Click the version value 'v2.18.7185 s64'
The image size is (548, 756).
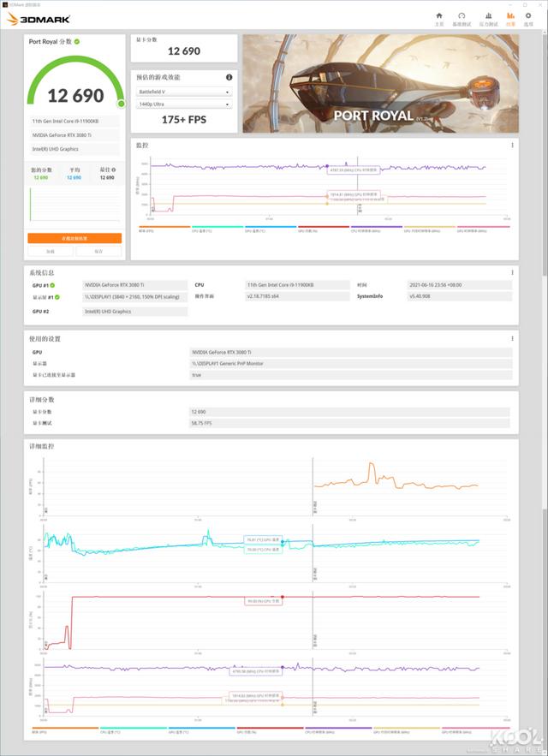point(298,296)
